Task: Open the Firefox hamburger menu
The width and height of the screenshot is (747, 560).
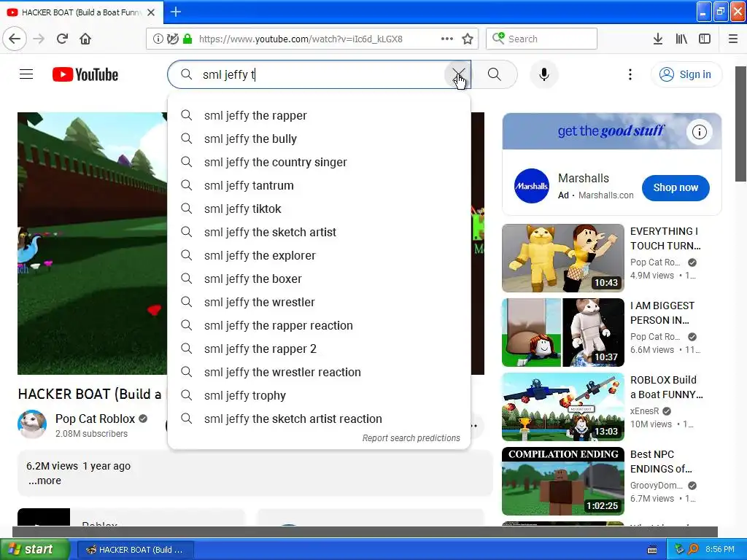Action: point(733,39)
